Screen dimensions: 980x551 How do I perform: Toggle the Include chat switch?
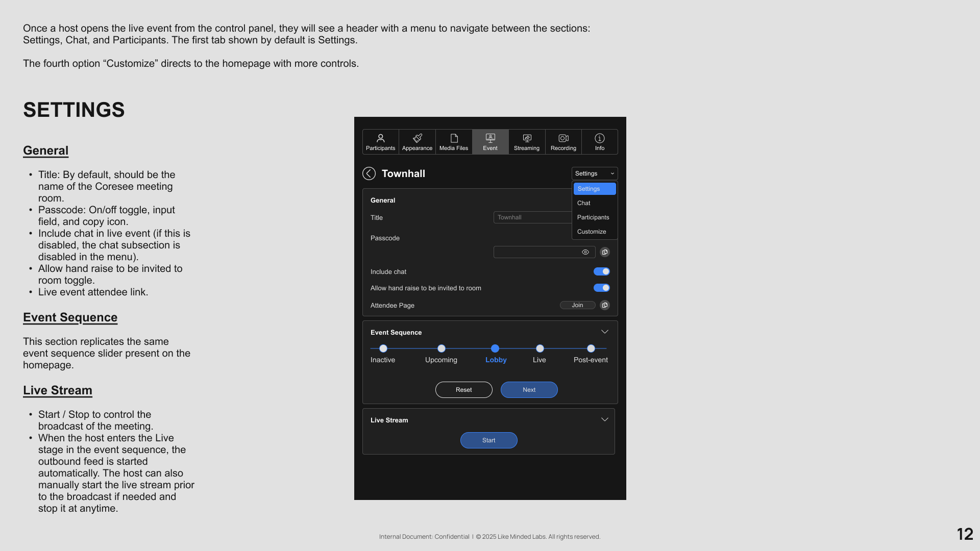(x=602, y=271)
